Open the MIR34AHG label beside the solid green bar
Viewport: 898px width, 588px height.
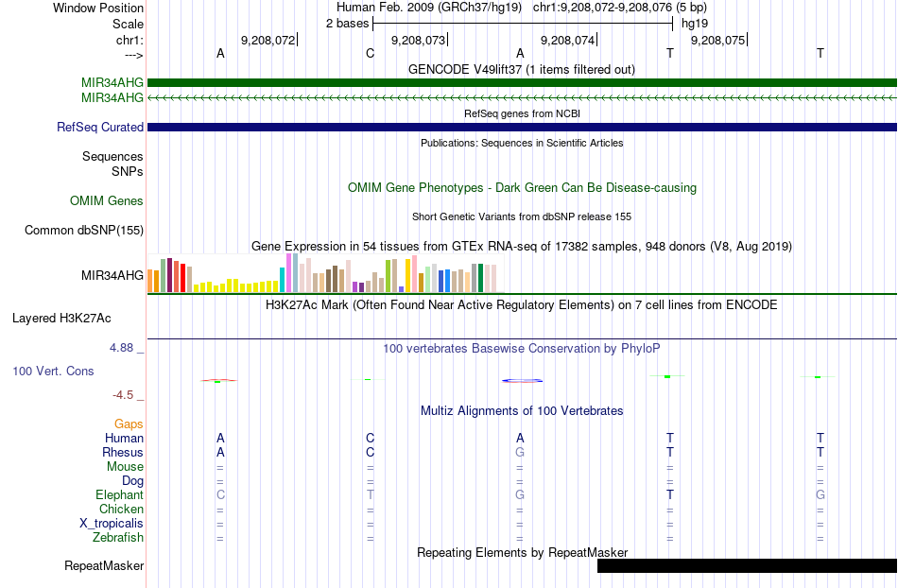tap(112, 83)
